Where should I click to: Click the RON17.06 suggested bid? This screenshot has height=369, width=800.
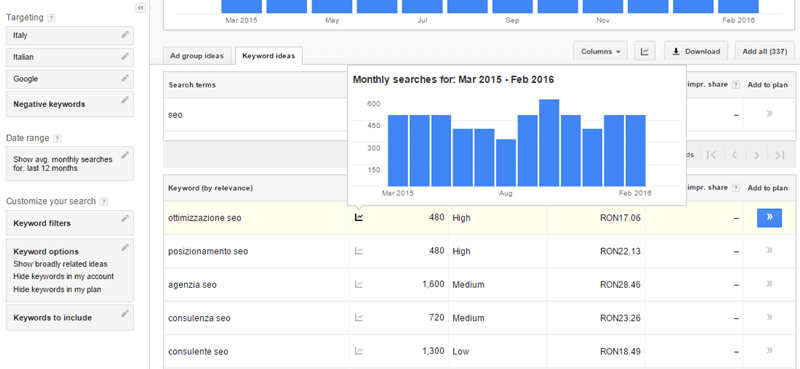[x=620, y=218]
